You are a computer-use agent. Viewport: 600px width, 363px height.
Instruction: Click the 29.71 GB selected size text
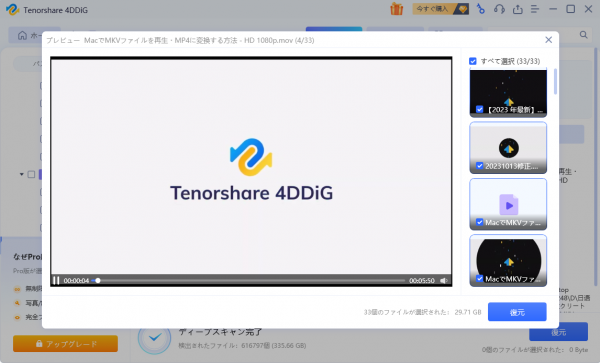tap(468, 312)
